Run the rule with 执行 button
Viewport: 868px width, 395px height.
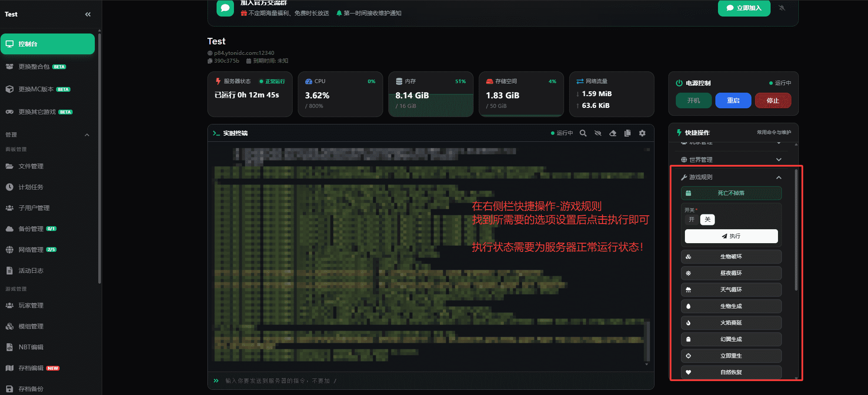coord(731,236)
